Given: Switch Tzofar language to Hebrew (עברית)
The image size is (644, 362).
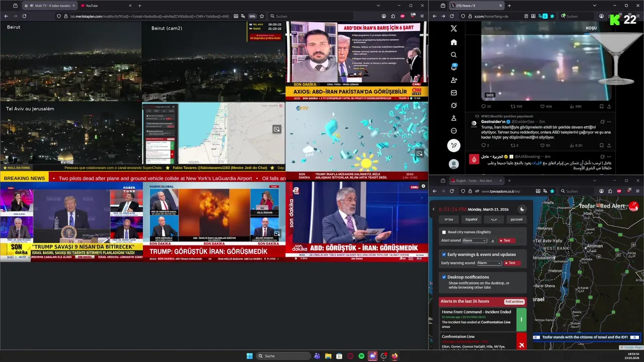Looking at the screenshot, I should [x=449, y=219].
